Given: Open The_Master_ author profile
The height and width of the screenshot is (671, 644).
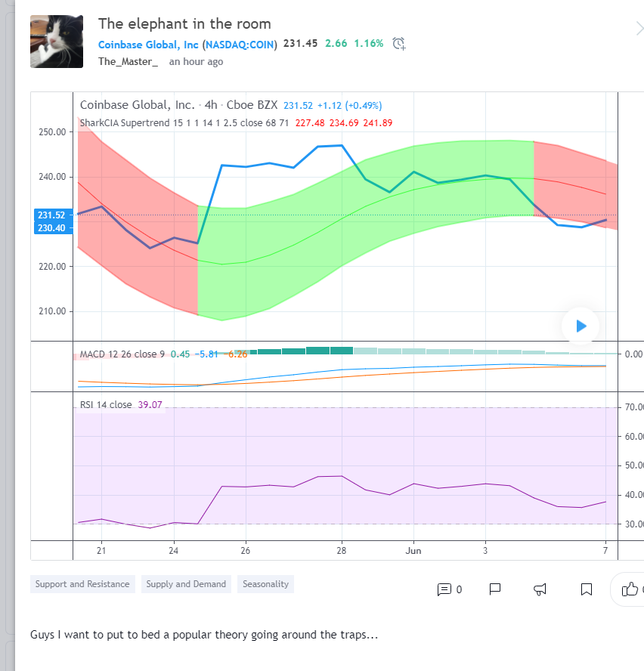Looking at the screenshot, I should [x=128, y=61].
